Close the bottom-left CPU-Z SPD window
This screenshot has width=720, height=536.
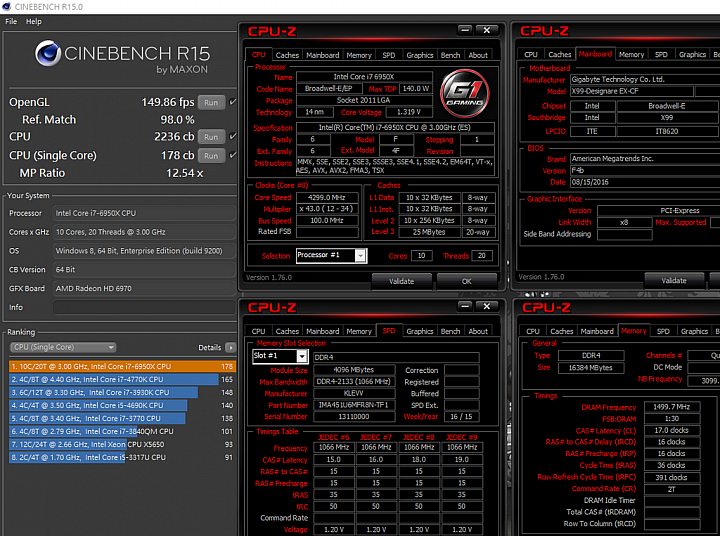coord(487,306)
